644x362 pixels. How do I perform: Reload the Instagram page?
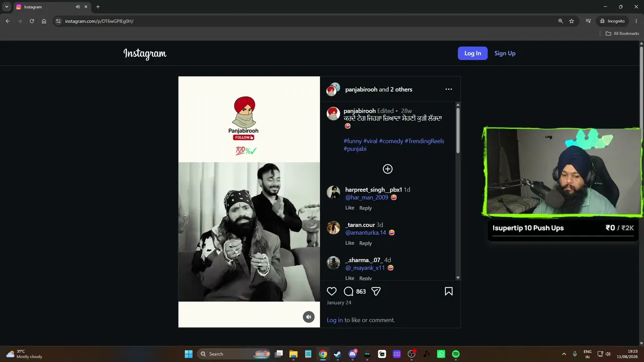coord(32,21)
